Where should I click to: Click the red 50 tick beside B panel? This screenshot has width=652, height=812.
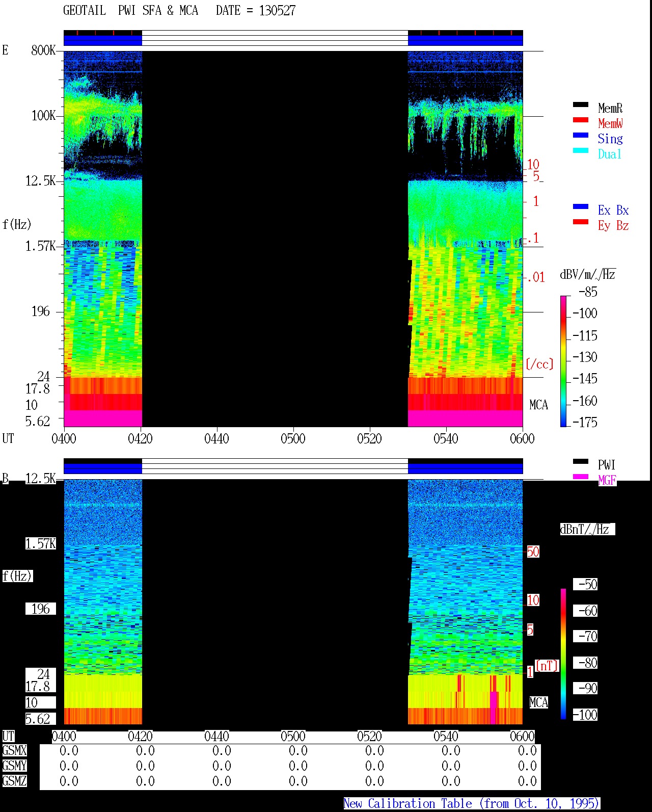click(x=533, y=552)
